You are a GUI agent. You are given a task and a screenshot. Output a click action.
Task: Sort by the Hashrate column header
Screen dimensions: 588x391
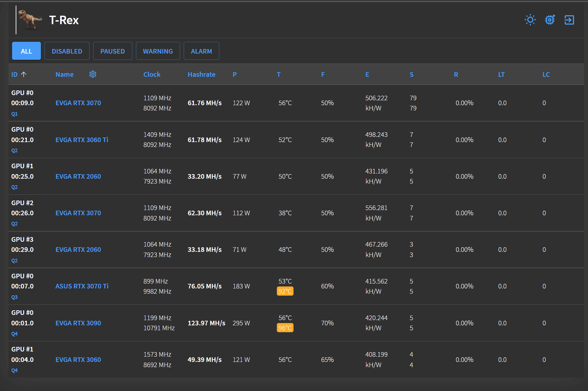[201, 74]
